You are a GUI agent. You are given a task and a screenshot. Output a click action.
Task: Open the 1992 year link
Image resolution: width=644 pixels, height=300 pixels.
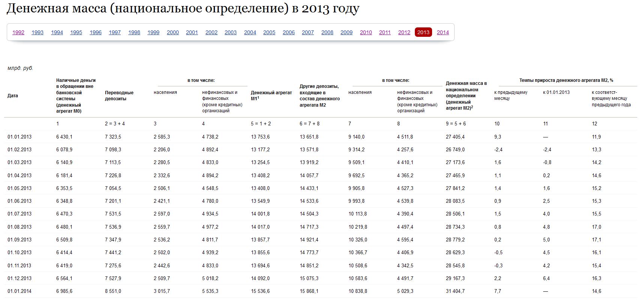click(x=18, y=32)
